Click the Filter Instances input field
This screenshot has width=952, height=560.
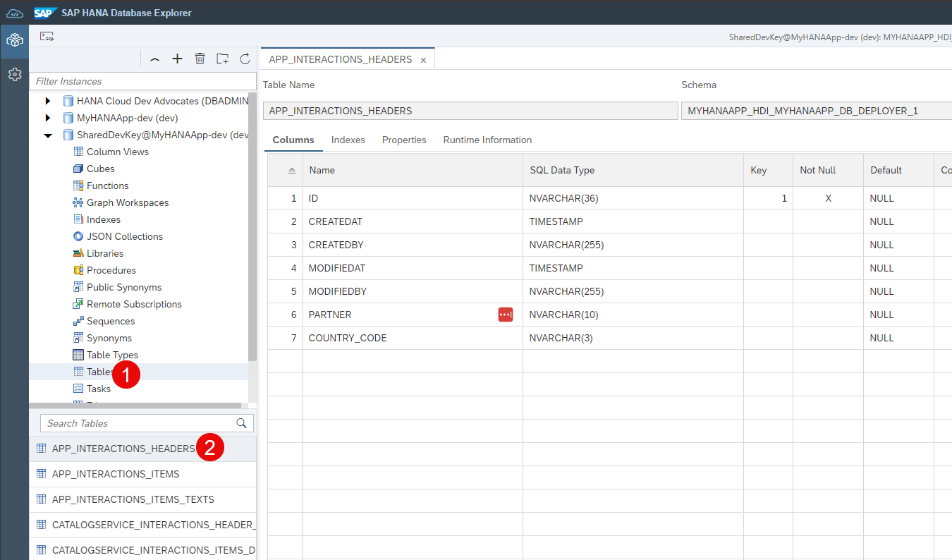point(142,81)
